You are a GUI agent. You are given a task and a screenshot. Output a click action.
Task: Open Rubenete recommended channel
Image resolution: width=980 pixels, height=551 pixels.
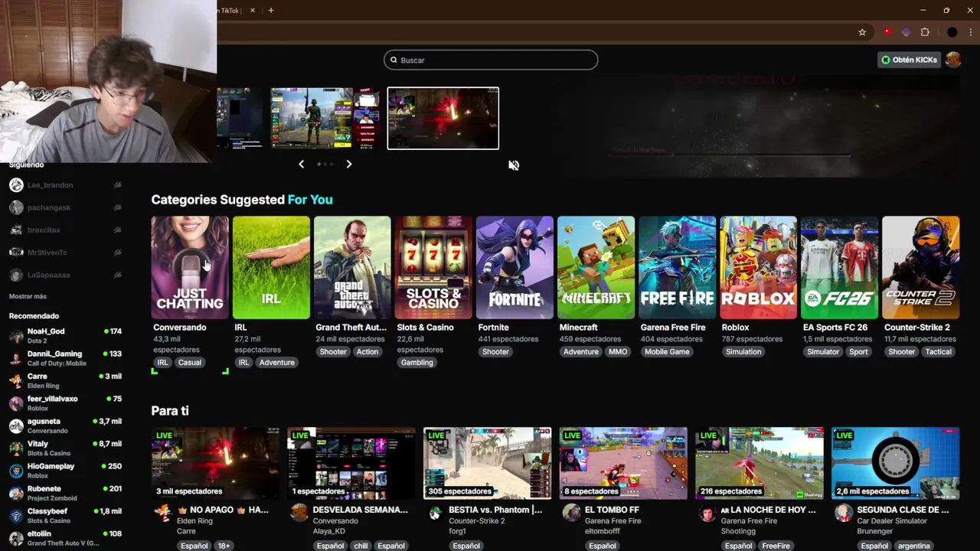tap(65, 493)
